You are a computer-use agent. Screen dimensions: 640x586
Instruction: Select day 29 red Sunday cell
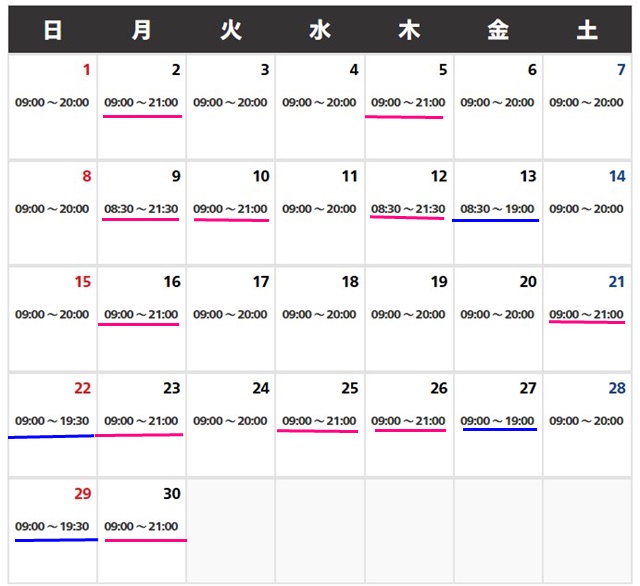[52, 528]
